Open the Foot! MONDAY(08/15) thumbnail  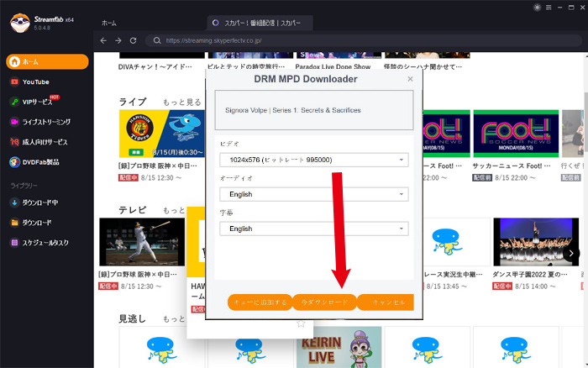[516, 134]
